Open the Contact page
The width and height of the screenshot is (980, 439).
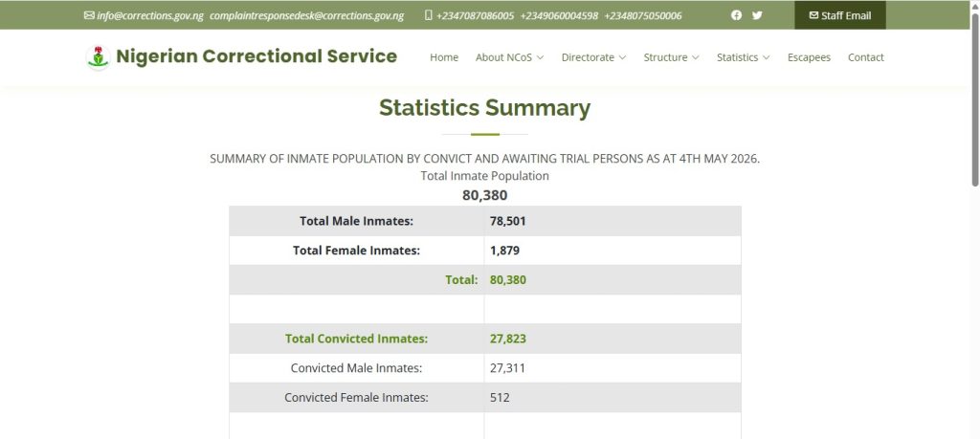coord(865,57)
